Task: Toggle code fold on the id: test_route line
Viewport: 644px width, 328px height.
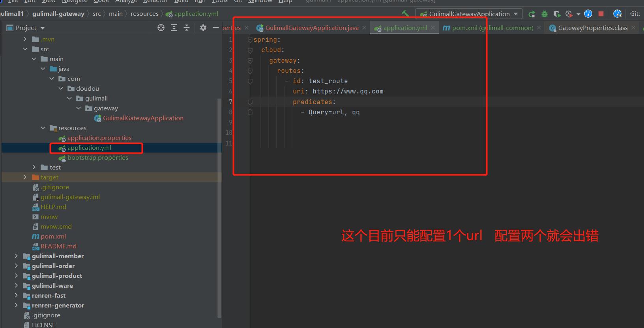Action: tap(250, 81)
